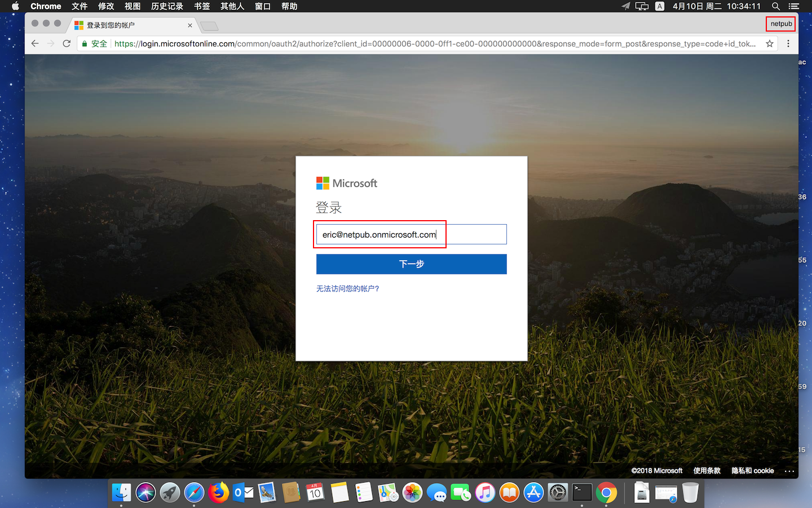Viewport: 812px width, 508px height.
Task: Open App Store from the Dock
Action: pyautogui.click(x=533, y=493)
